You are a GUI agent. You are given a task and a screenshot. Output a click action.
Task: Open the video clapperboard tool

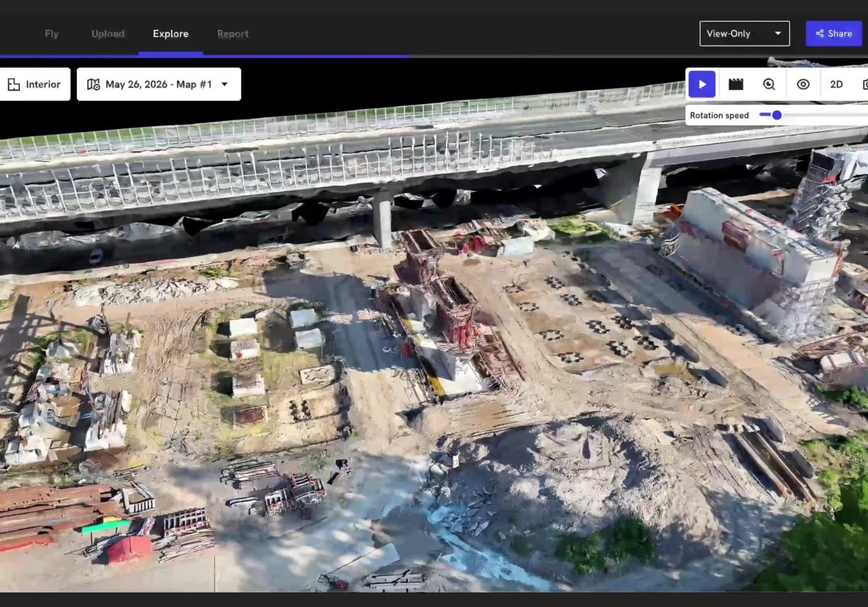coord(735,84)
